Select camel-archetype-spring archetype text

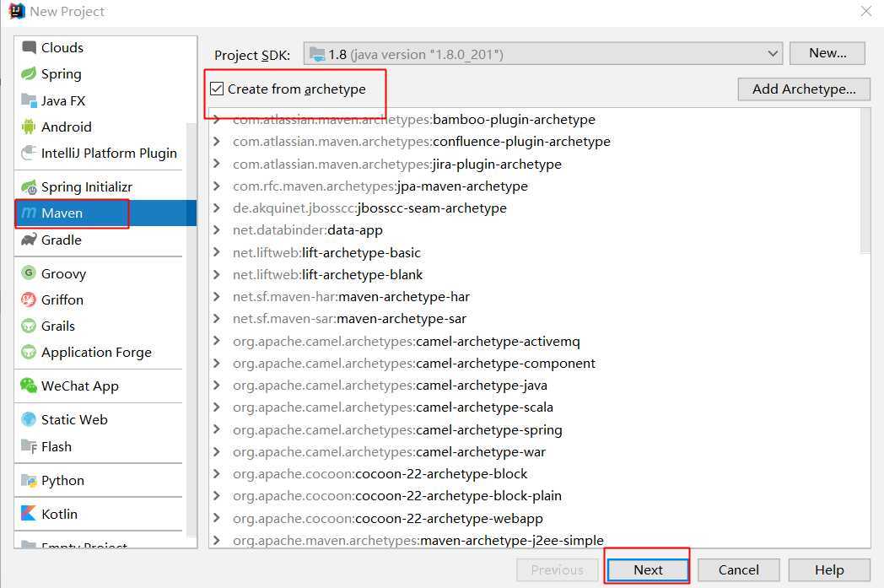(488, 429)
